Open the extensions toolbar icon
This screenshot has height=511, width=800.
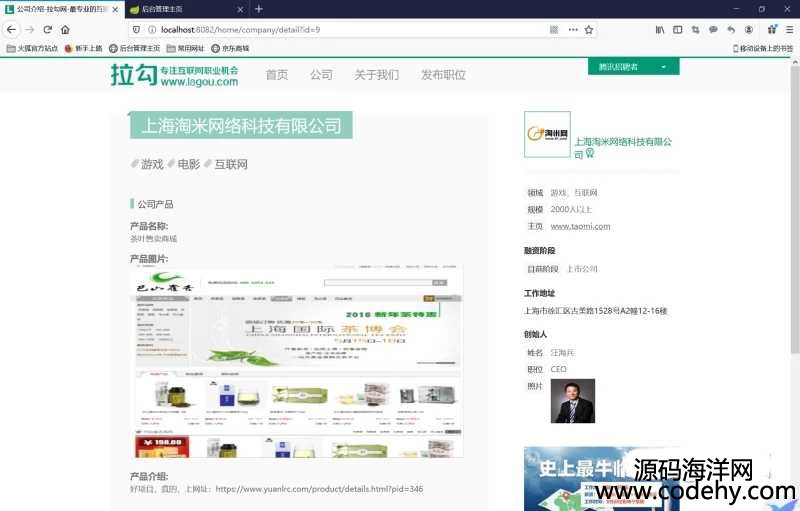coord(772,30)
